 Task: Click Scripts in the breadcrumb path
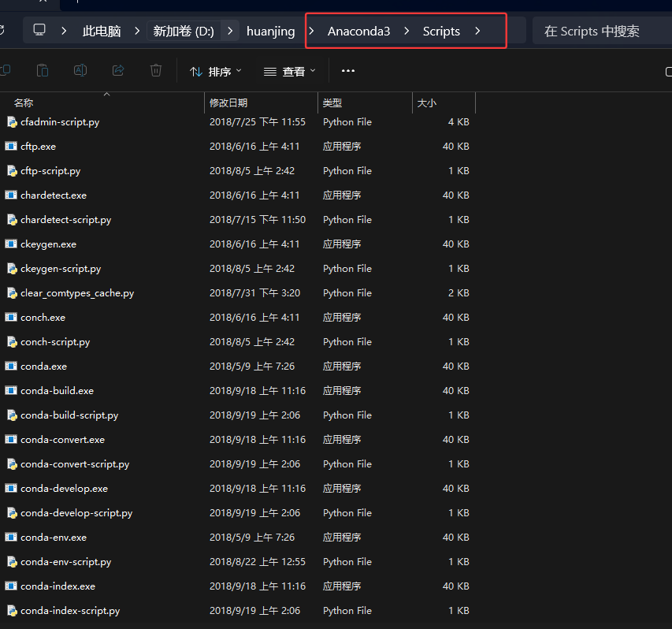pos(441,31)
